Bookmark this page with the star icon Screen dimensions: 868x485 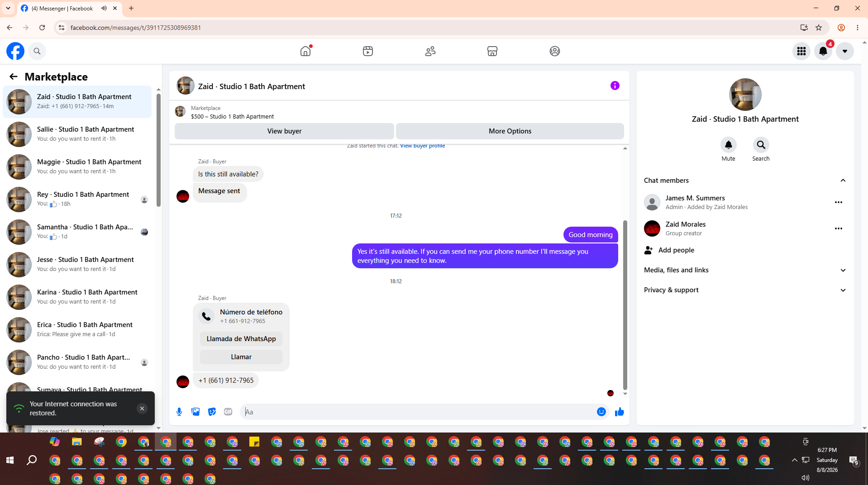point(819,28)
